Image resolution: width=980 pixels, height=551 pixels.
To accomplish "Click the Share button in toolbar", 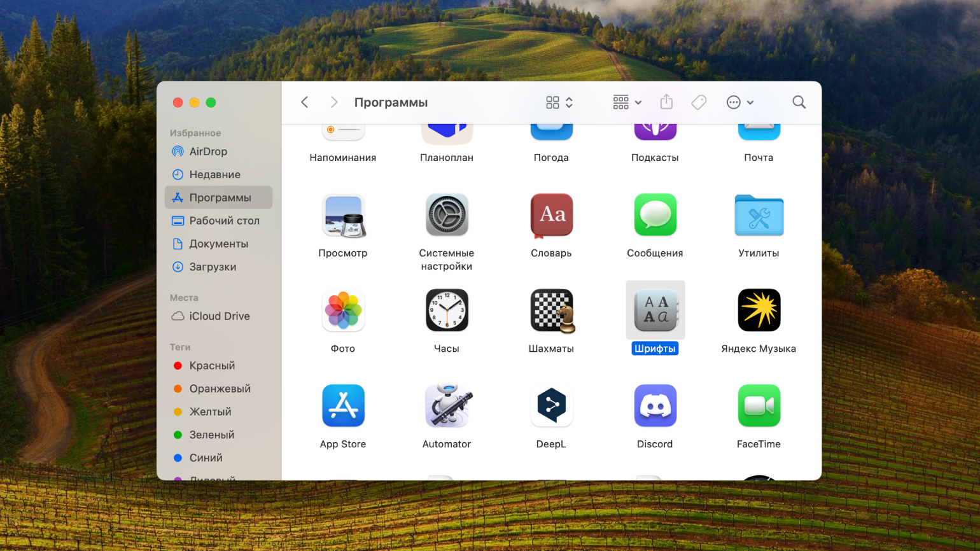I will tap(666, 102).
